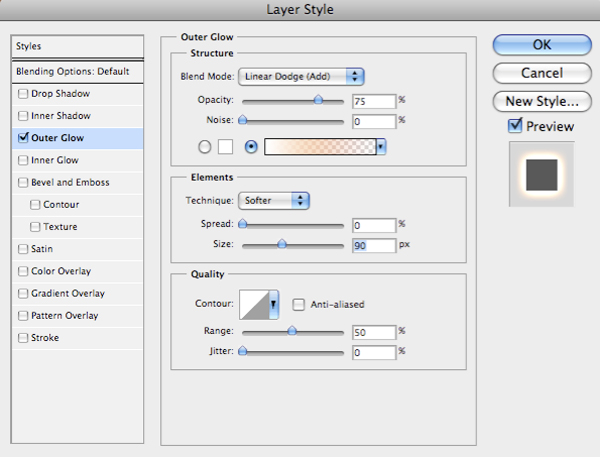Click the Spread value field

tap(374, 225)
